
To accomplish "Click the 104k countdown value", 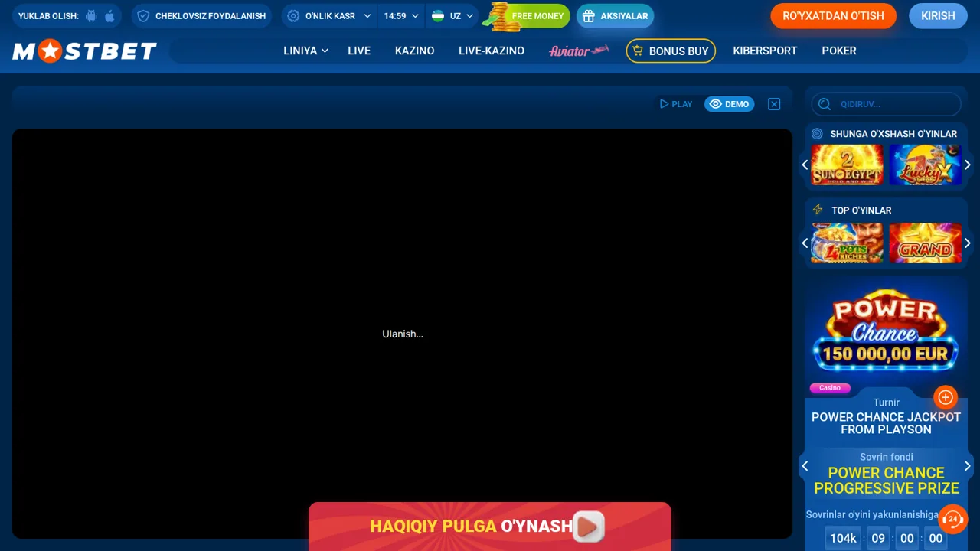I will click(843, 538).
